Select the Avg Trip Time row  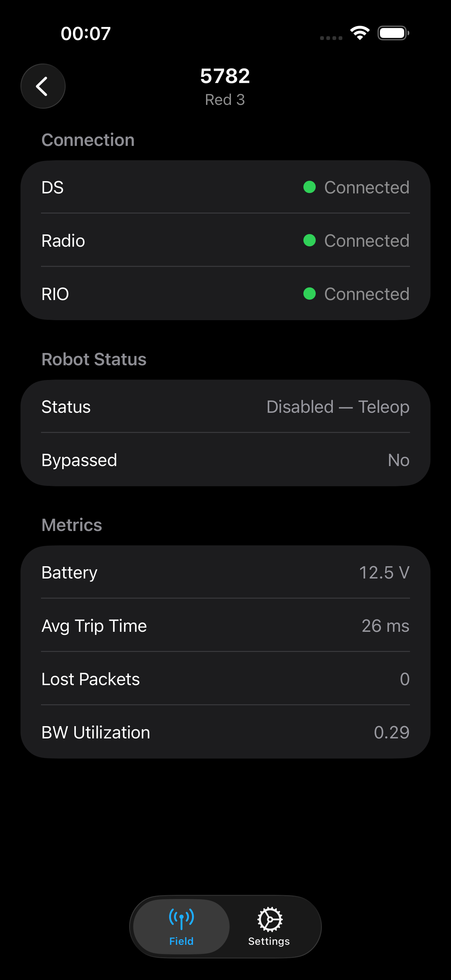coord(225,626)
